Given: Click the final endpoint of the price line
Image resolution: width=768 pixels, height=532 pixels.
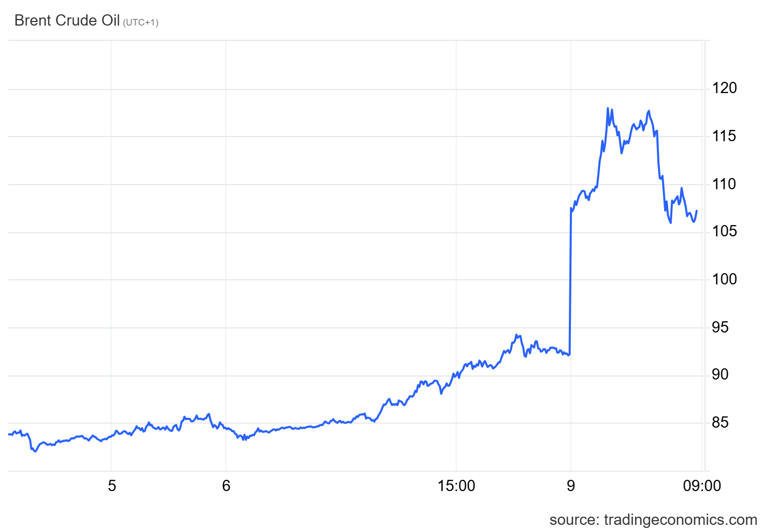Looking at the screenshot, I should (697, 211).
